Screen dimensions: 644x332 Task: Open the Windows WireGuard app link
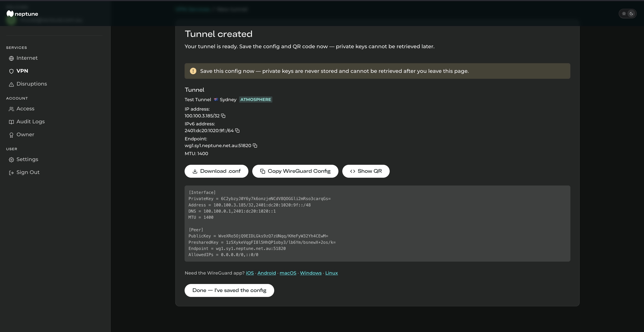pyautogui.click(x=311, y=273)
